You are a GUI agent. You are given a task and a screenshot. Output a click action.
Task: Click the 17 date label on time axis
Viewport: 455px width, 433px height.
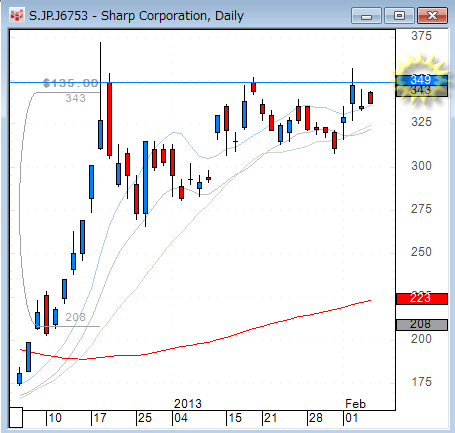100,418
